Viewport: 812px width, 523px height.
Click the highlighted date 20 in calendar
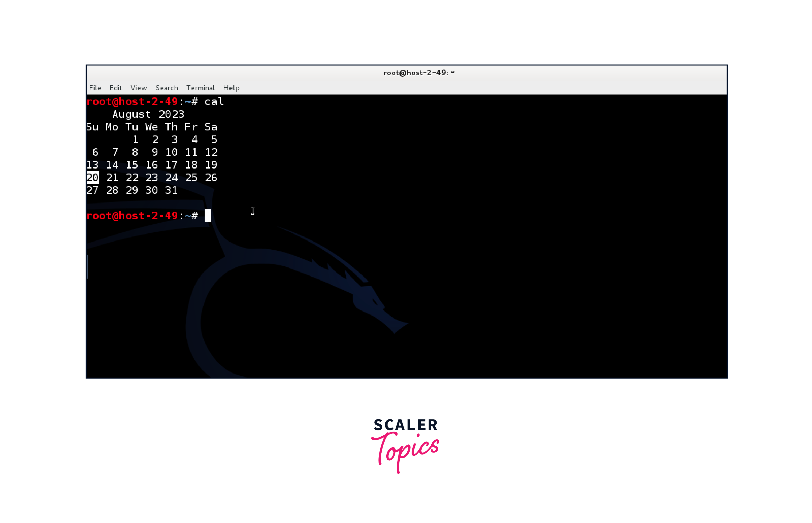tap(92, 178)
